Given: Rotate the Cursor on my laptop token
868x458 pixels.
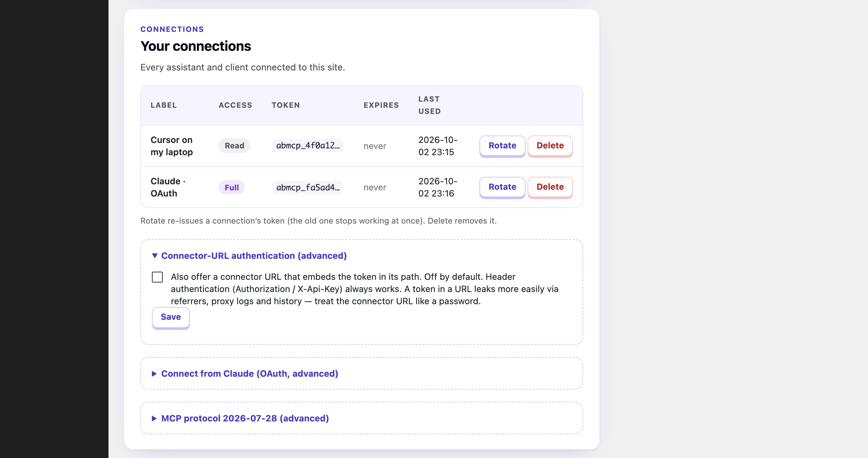Looking at the screenshot, I should tap(502, 146).
